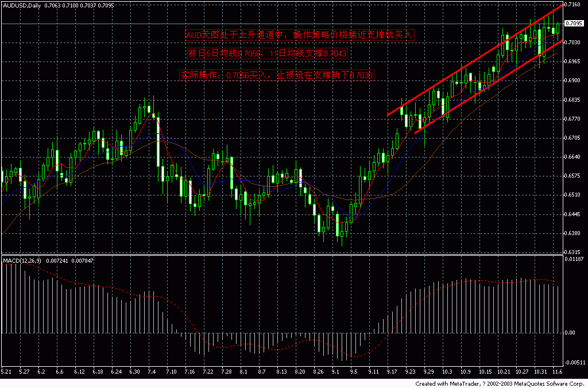This screenshot has width=588, height=388.
Task: Click the 0.6380 price axis label
Action: point(574,233)
